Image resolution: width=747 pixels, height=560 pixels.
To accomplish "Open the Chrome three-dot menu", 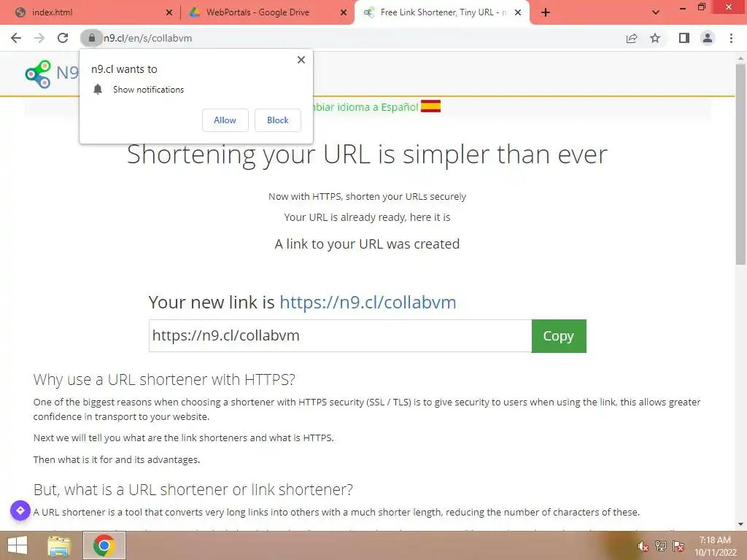I will pos(731,38).
